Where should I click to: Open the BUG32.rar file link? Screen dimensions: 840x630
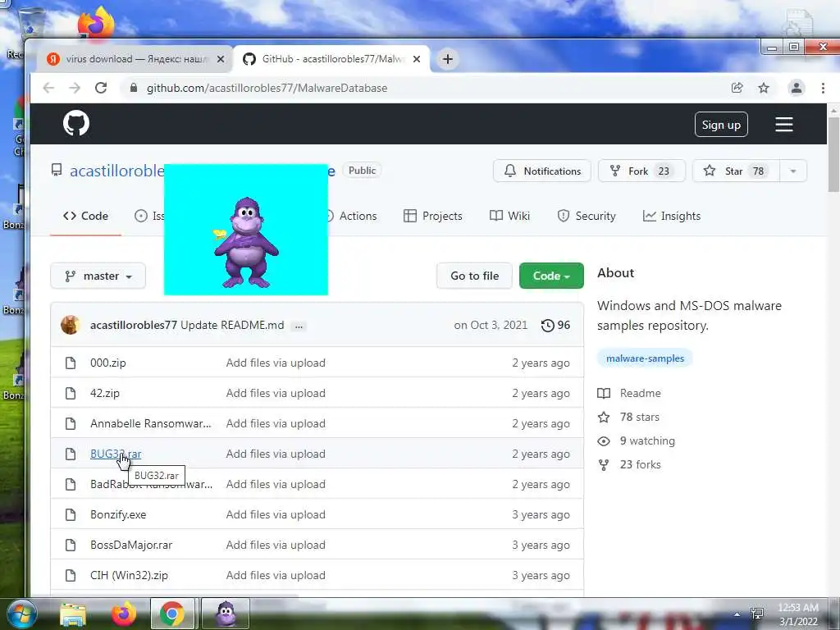[x=116, y=454]
